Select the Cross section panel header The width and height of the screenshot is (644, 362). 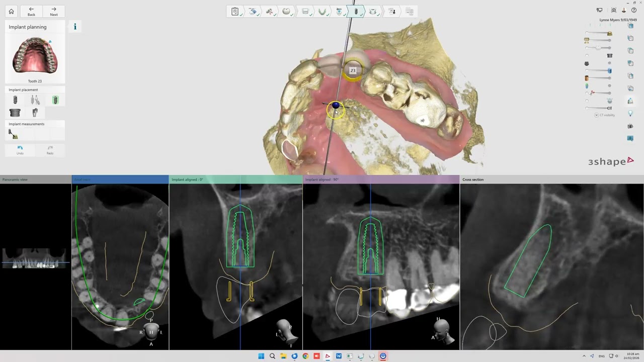point(552,179)
